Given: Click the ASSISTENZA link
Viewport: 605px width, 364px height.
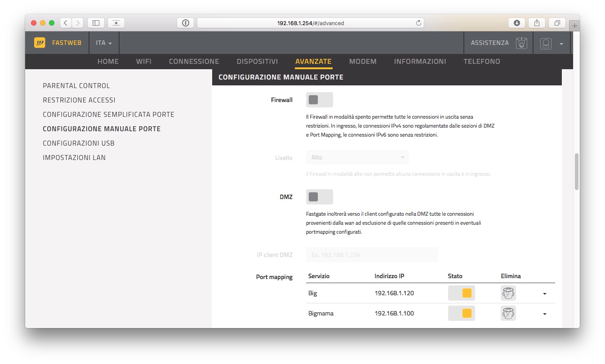Looking at the screenshot, I should [490, 43].
